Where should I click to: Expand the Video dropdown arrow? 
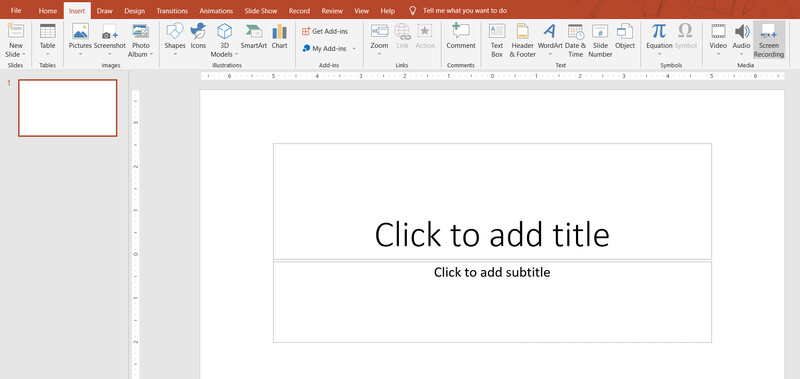pos(718,55)
